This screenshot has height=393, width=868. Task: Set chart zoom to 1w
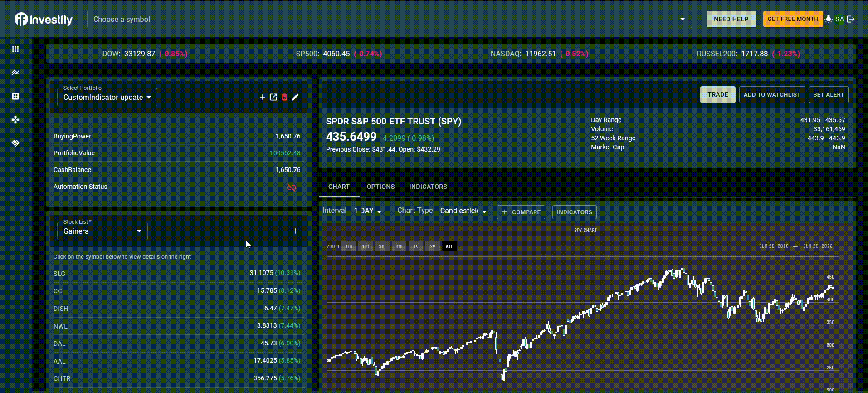(x=348, y=246)
